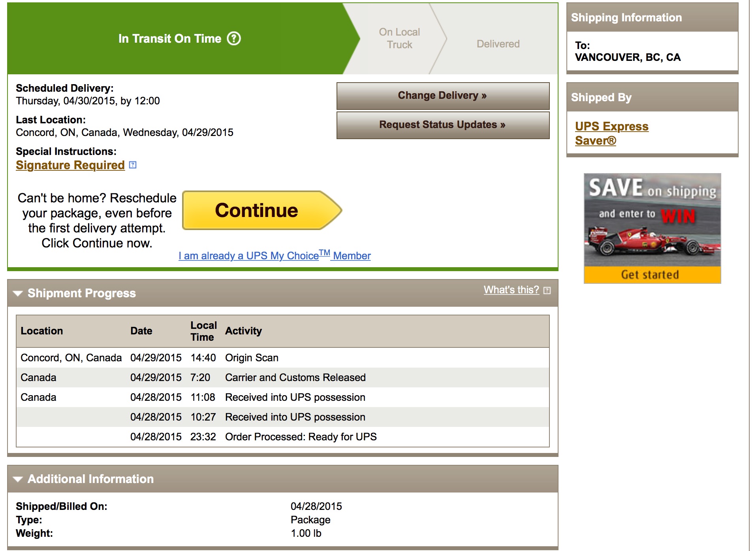This screenshot has width=756, height=551.
Task: Select the Delivered progress step
Action: [498, 44]
